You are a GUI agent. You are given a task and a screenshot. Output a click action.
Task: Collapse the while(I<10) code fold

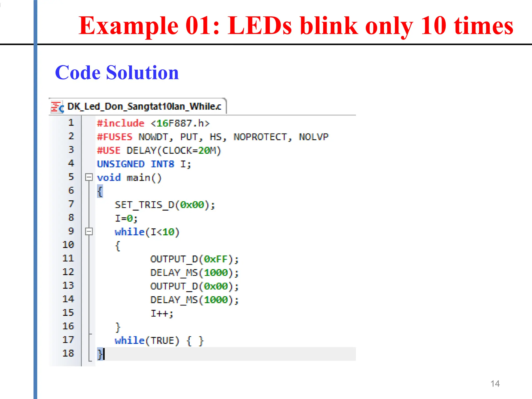point(89,231)
